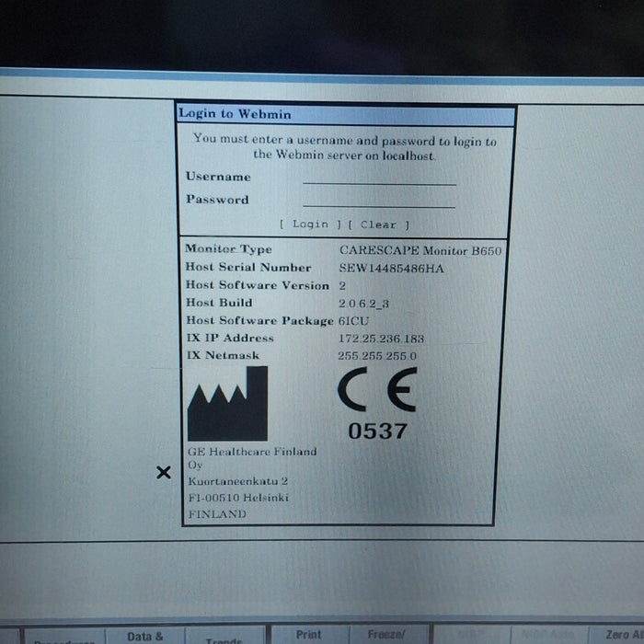Click the manufacturer factory symbol

tap(227, 403)
